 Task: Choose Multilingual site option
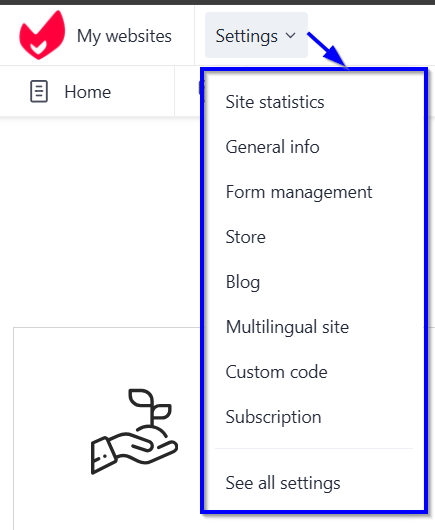pyautogui.click(x=287, y=327)
